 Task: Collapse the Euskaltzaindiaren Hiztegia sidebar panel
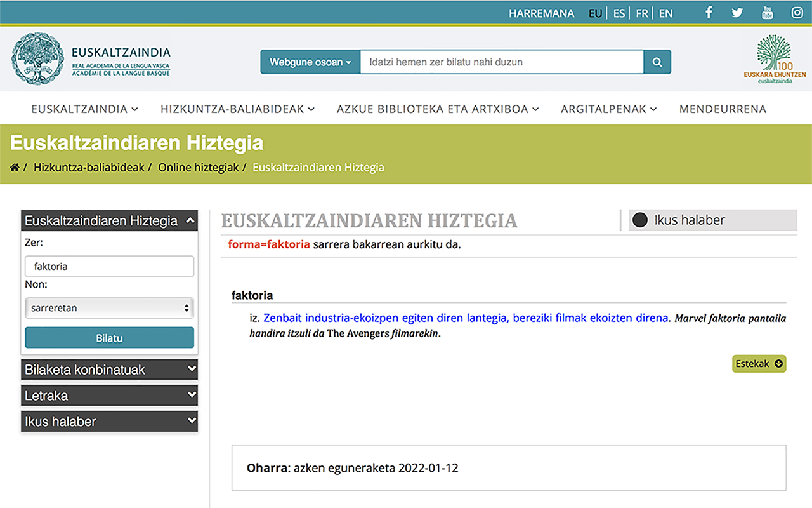click(x=109, y=221)
